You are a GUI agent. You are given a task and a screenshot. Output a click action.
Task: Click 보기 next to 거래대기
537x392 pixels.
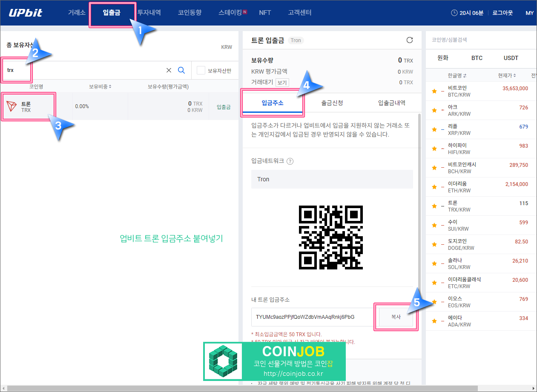click(282, 83)
